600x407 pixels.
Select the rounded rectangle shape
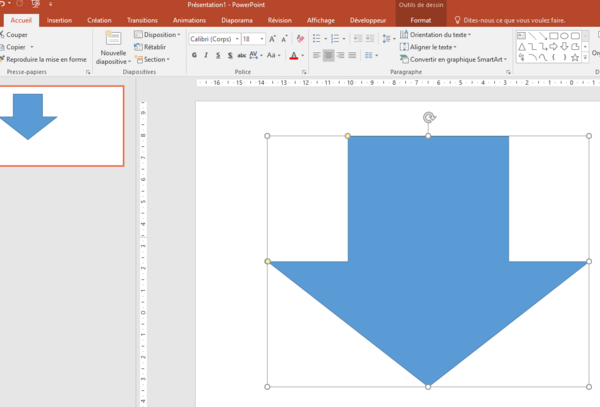575,36
